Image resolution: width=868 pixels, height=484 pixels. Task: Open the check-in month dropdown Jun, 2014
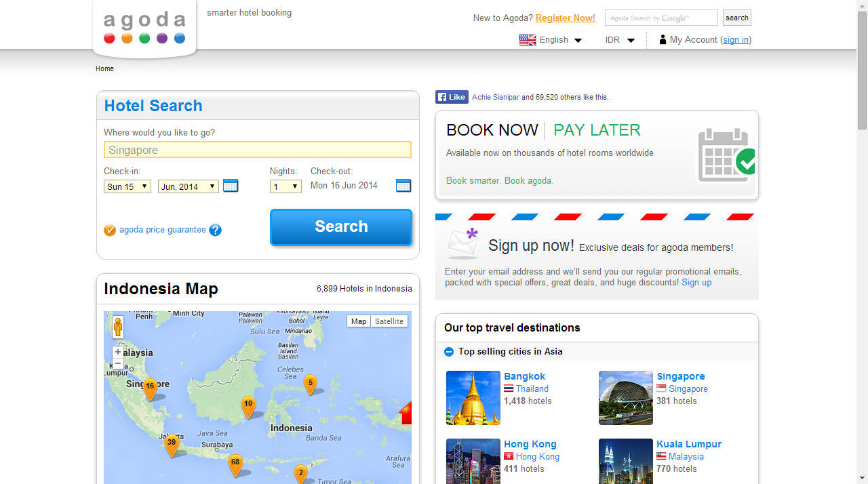click(x=189, y=186)
